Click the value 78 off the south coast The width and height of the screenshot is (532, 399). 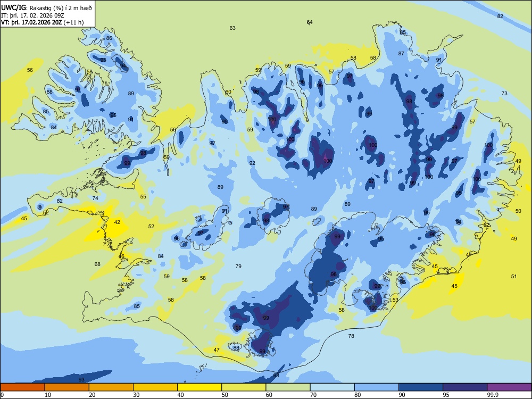pos(351,336)
